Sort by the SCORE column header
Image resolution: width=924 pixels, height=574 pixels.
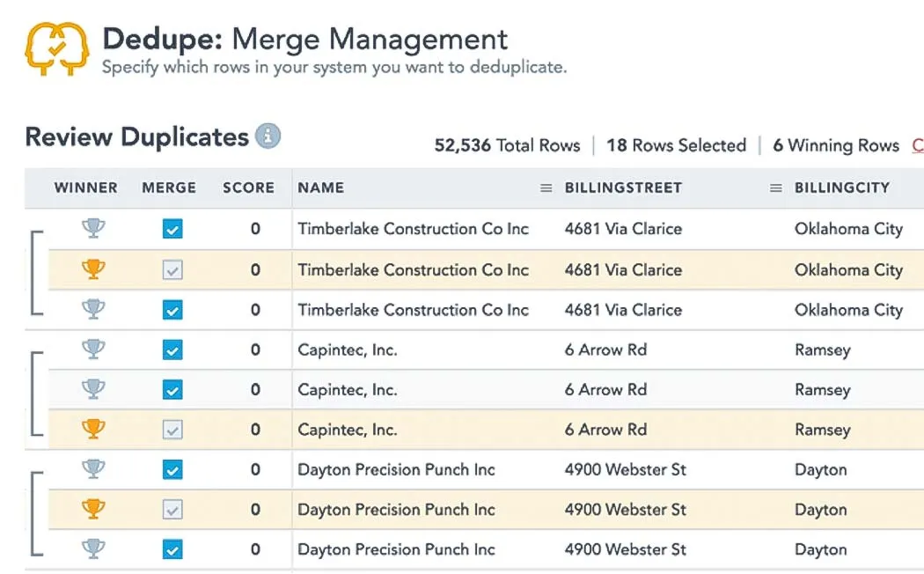click(x=249, y=188)
